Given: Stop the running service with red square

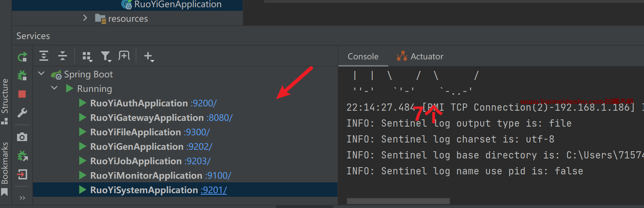Looking at the screenshot, I should (x=22, y=94).
